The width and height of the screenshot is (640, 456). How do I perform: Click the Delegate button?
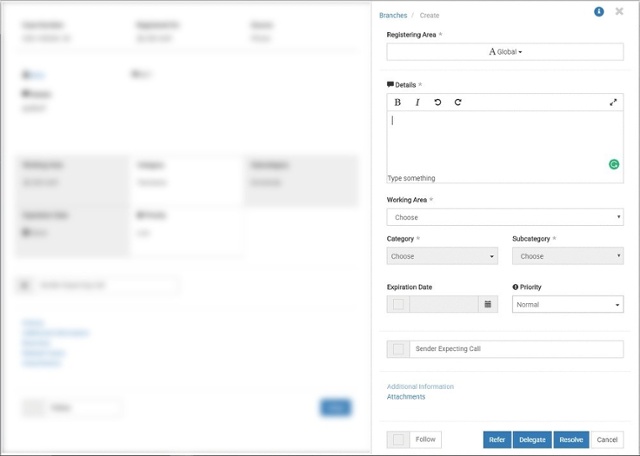[532, 439]
